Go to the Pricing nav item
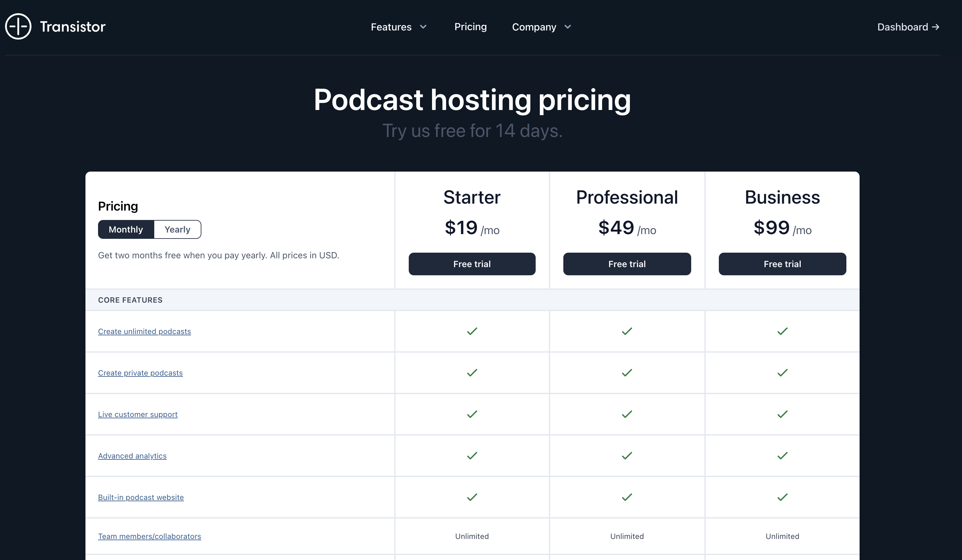 (470, 27)
